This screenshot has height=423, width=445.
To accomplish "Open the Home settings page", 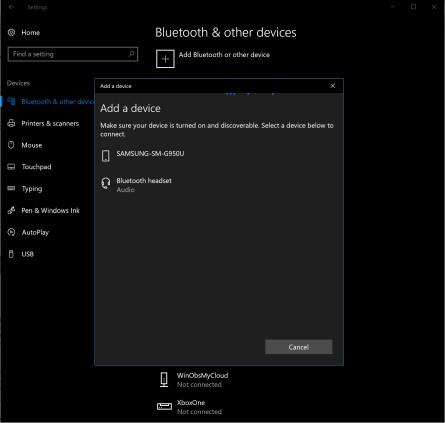I will (31, 33).
